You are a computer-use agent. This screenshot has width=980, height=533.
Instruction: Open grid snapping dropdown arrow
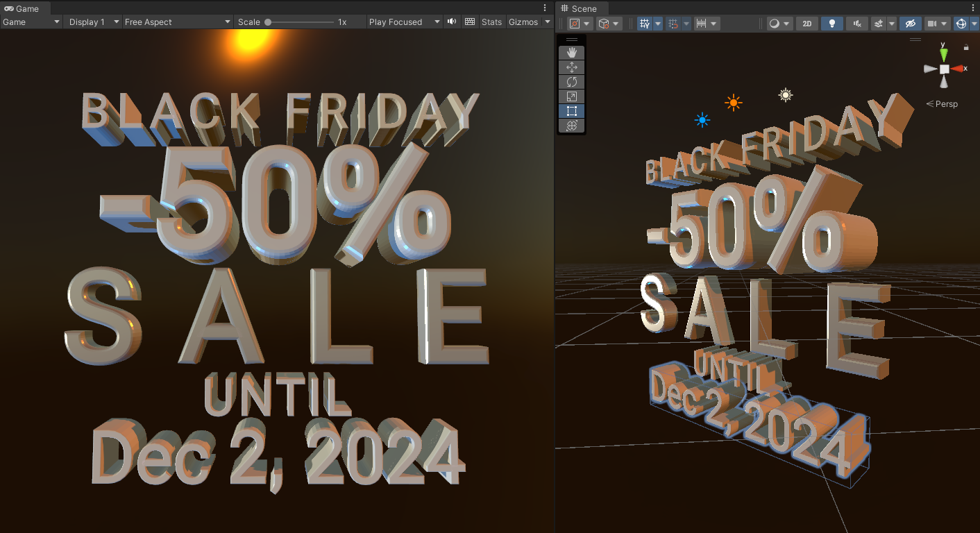pyautogui.click(x=686, y=24)
